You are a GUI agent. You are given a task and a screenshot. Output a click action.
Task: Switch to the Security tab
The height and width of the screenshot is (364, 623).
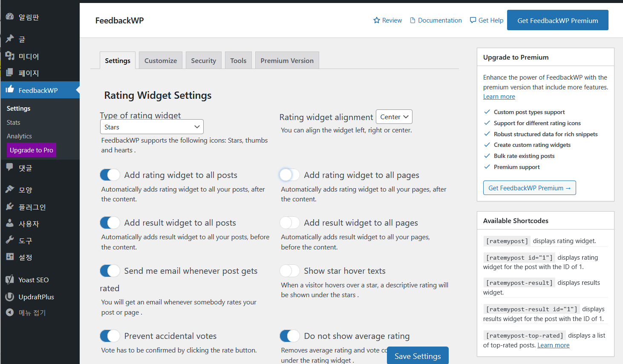(204, 60)
